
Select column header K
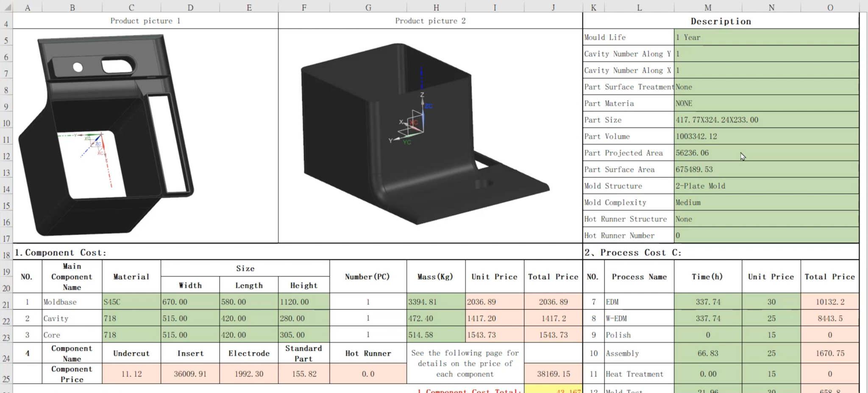pyautogui.click(x=593, y=7)
